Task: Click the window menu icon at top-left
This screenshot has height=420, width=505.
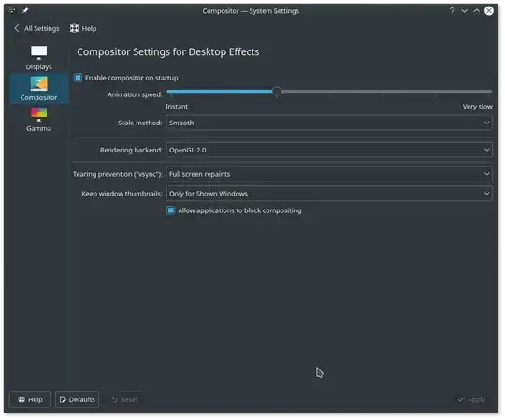Action: pos(12,10)
